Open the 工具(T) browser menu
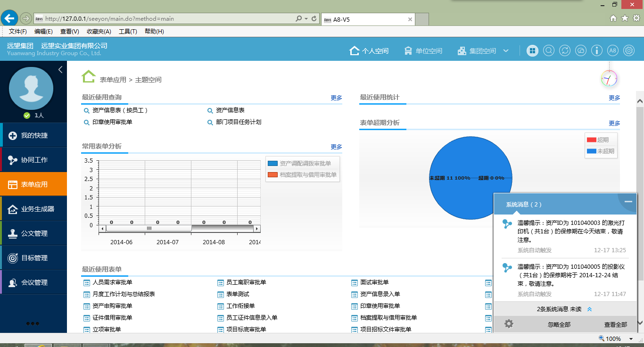This screenshot has height=347, width=644. coord(128,32)
